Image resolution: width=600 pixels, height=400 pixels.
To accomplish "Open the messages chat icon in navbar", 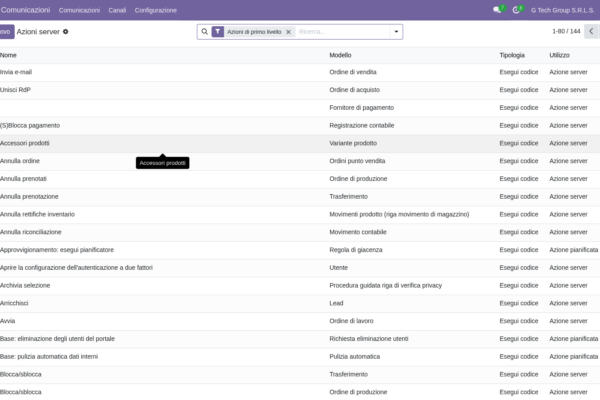I will (x=497, y=10).
